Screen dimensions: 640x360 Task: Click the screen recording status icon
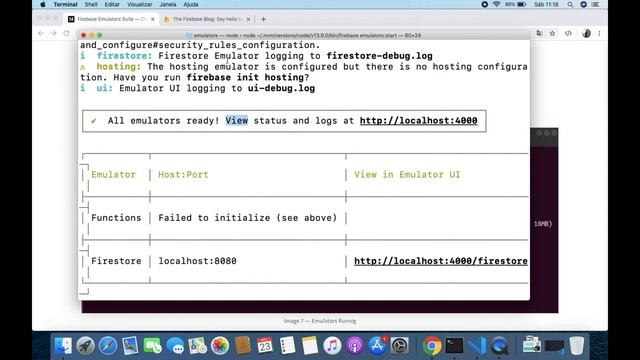click(x=484, y=4)
